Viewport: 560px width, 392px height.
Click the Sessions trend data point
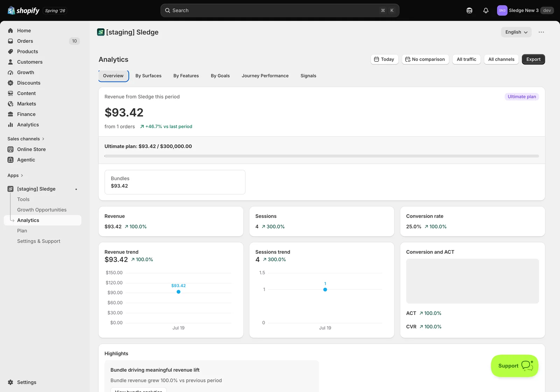(x=325, y=290)
